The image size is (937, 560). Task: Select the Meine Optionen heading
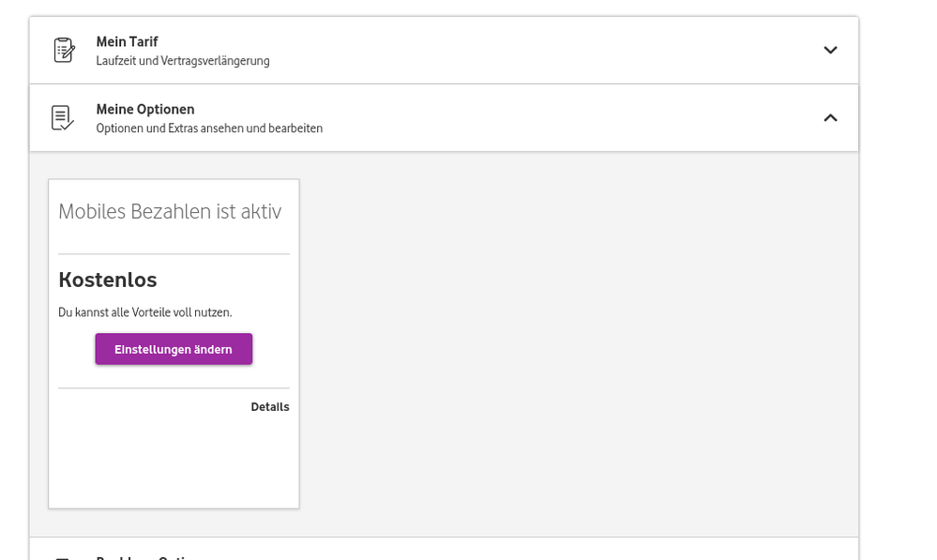point(144,110)
